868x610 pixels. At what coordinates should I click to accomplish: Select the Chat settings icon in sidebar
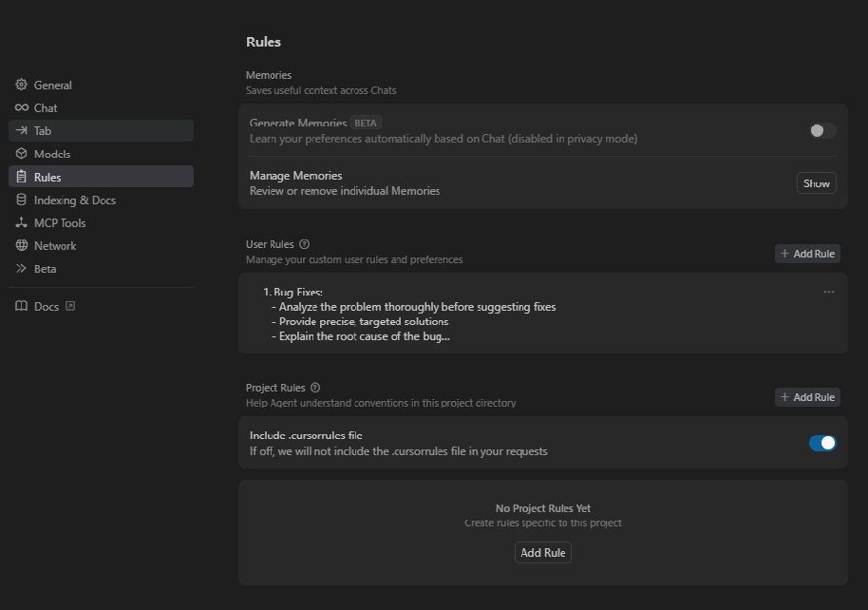pyautogui.click(x=20, y=107)
